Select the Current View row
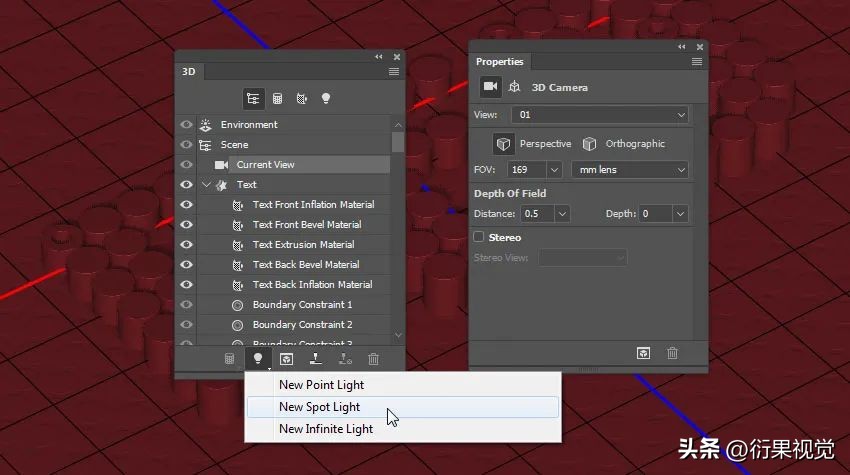This screenshot has height=475, width=850. [x=293, y=165]
